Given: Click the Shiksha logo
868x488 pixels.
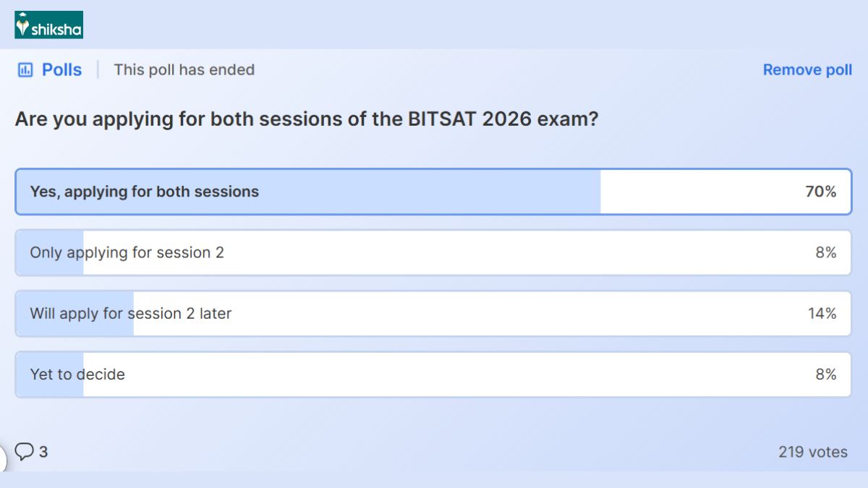Looking at the screenshot, I should (48, 25).
